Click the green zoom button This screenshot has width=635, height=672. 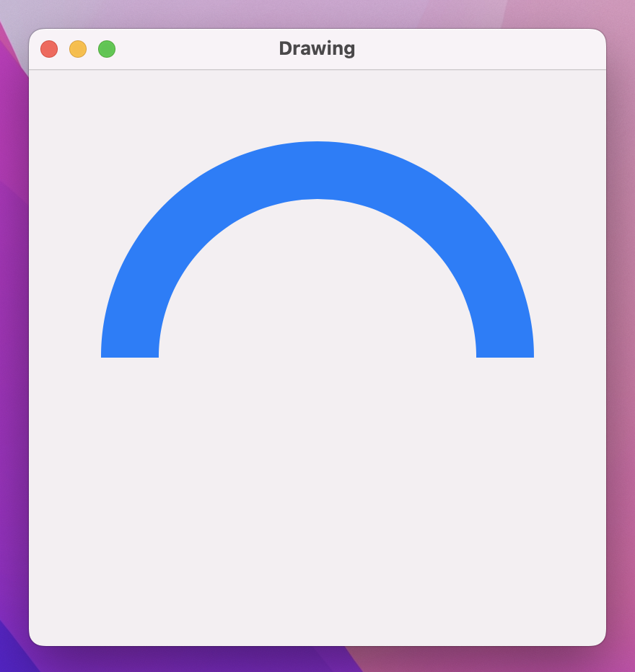106,48
